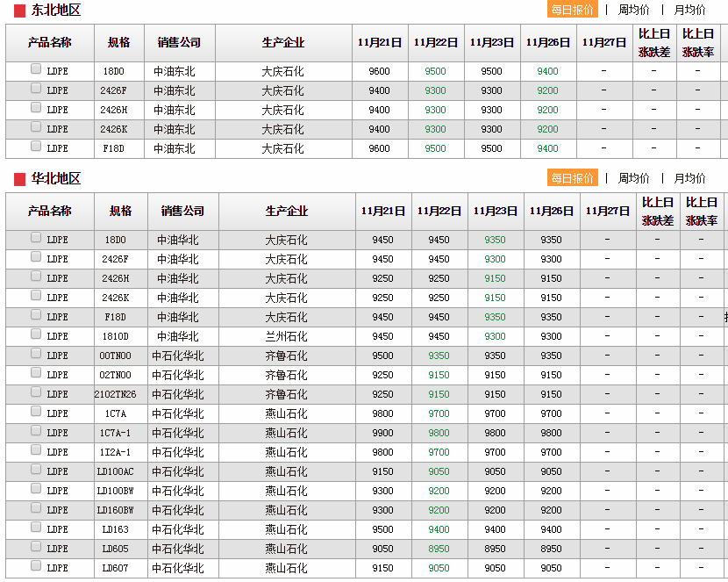Select the 2102TN26 row checkbox

pyautogui.click(x=36, y=392)
